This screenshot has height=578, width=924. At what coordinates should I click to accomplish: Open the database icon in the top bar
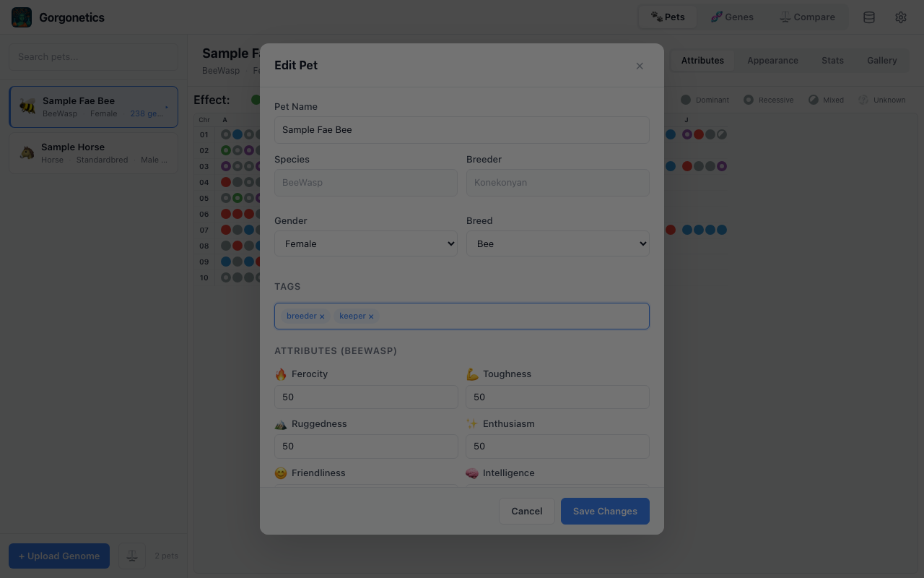[x=868, y=17]
